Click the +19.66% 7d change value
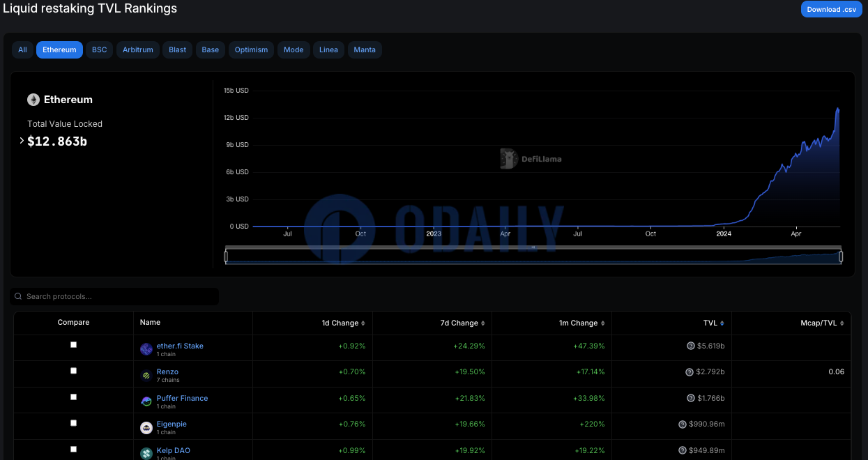 tap(469, 424)
